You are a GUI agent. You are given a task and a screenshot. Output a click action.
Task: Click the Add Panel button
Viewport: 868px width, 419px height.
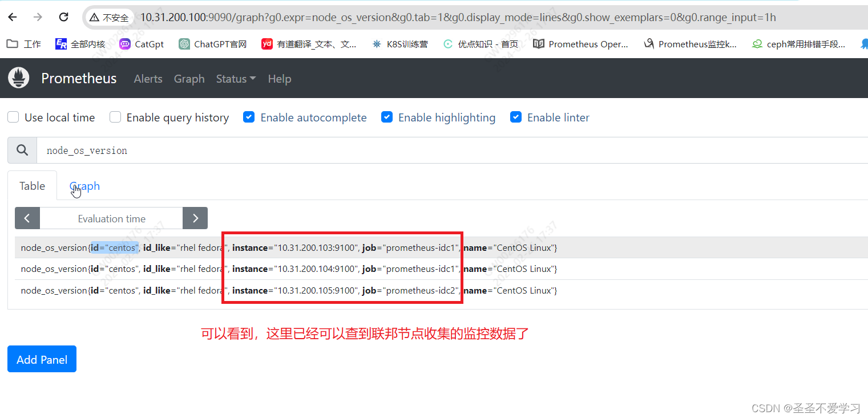tap(42, 359)
